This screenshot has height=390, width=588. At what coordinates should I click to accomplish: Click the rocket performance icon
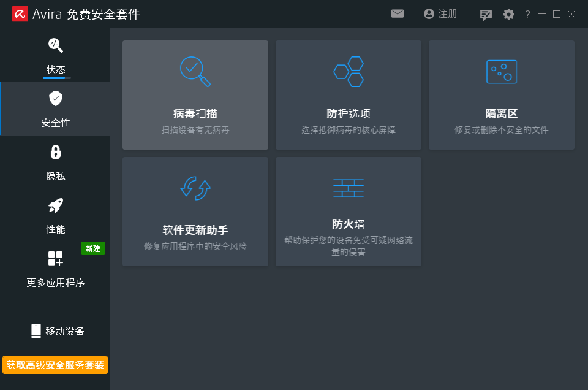[x=56, y=205]
